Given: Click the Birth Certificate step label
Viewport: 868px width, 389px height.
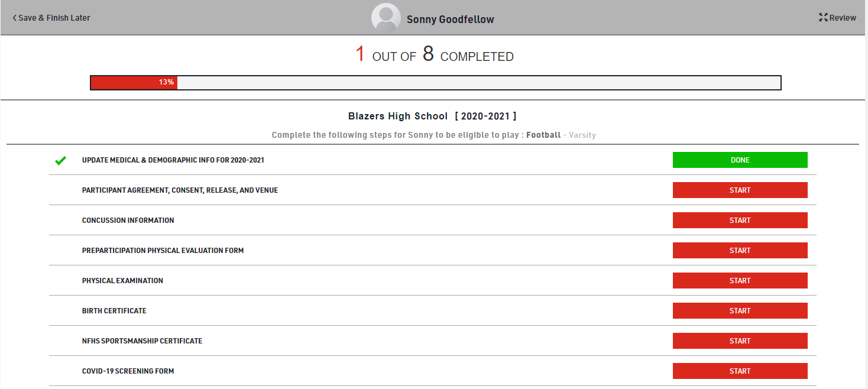Looking at the screenshot, I should click(x=114, y=311).
